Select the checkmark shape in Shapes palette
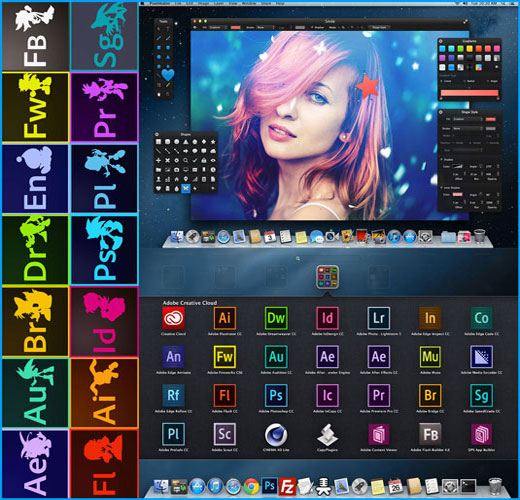 pos(195,160)
